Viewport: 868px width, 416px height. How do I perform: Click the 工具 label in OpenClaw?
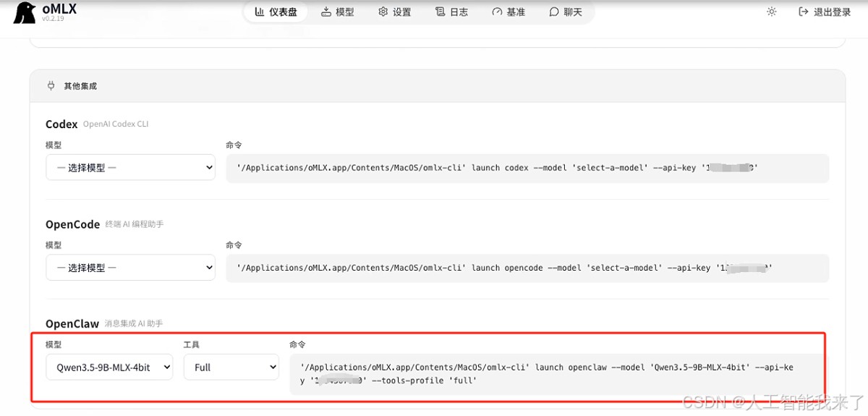(x=192, y=344)
